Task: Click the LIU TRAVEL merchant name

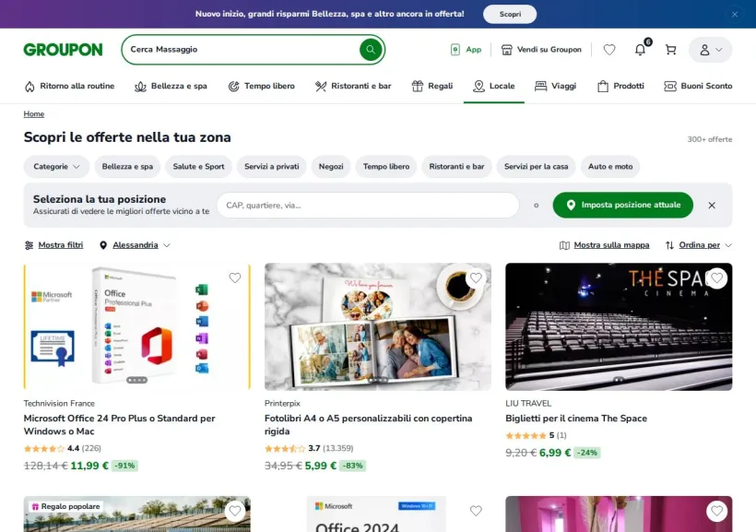Action: 528,404
